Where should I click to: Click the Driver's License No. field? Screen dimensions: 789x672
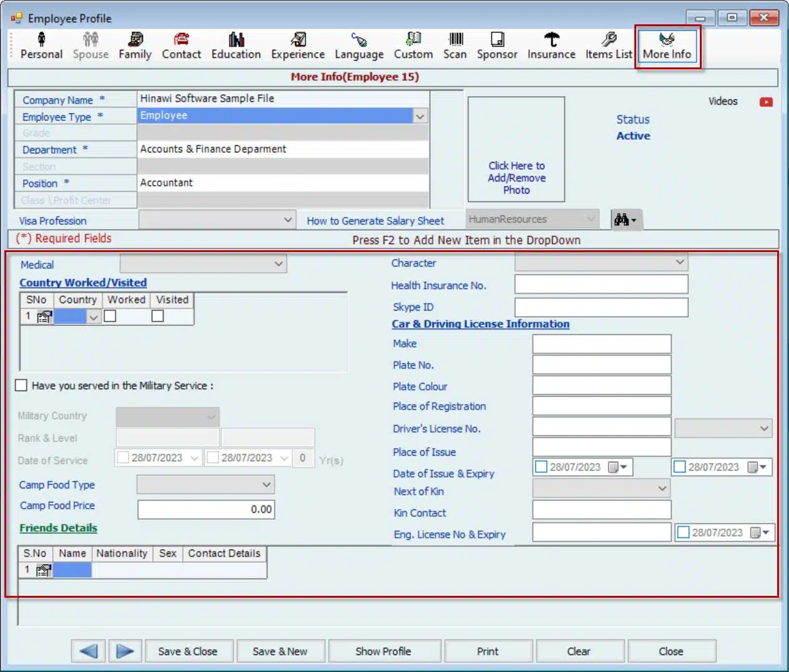[602, 426]
